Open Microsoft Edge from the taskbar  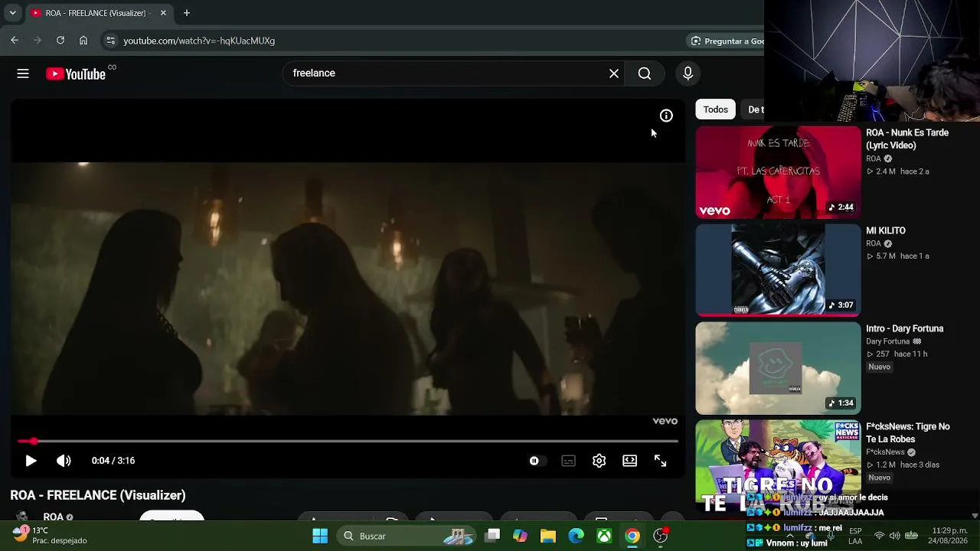click(577, 536)
